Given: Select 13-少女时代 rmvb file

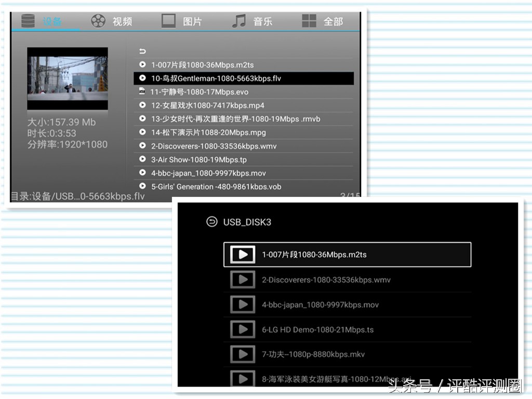Looking at the screenshot, I should (244, 119).
